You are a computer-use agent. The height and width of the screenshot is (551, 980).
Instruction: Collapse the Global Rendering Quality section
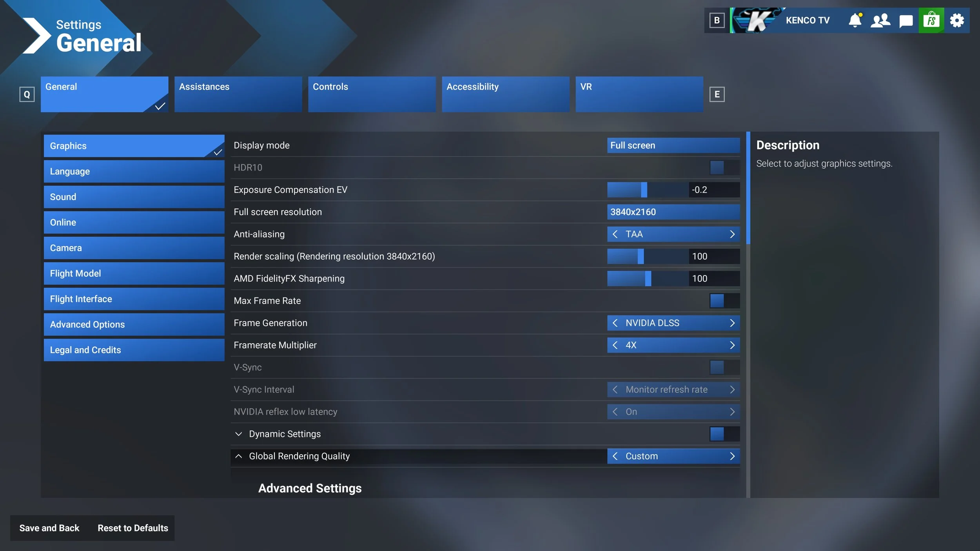[238, 456]
